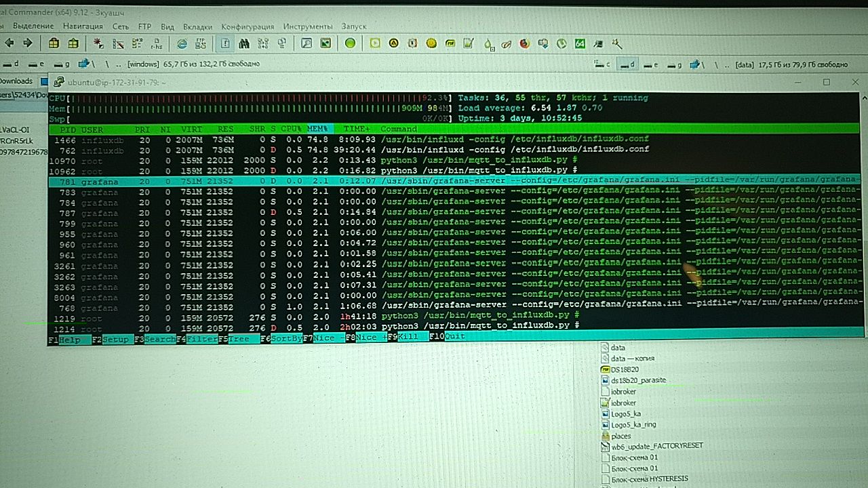The image size is (868, 488).
Task: Open the Запуск menu
Action: [x=354, y=26]
